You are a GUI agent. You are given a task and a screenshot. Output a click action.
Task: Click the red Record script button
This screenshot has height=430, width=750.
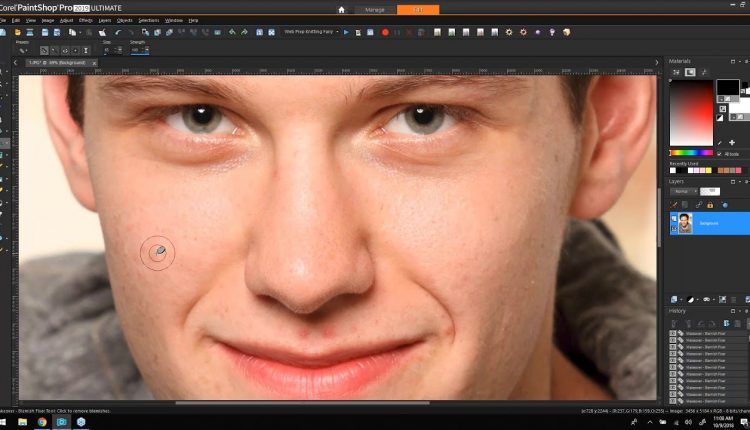(385, 33)
